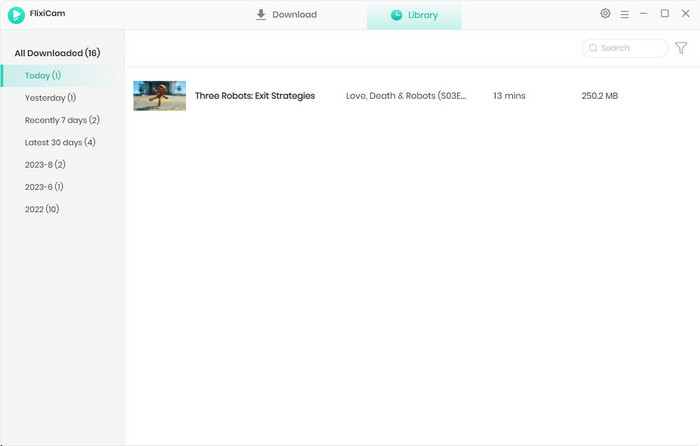Click the Three Robots: Exit Strategies title

(255, 96)
